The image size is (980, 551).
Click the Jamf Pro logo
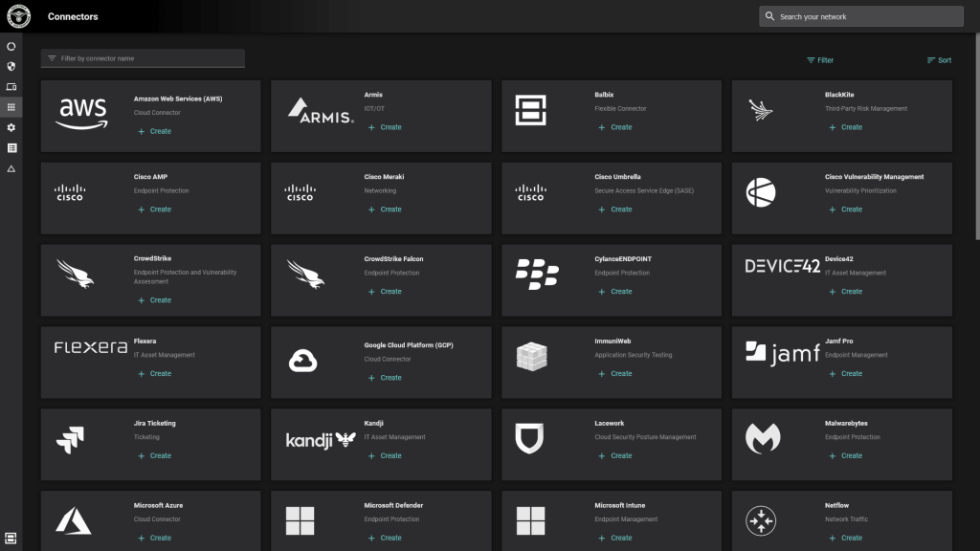point(783,353)
